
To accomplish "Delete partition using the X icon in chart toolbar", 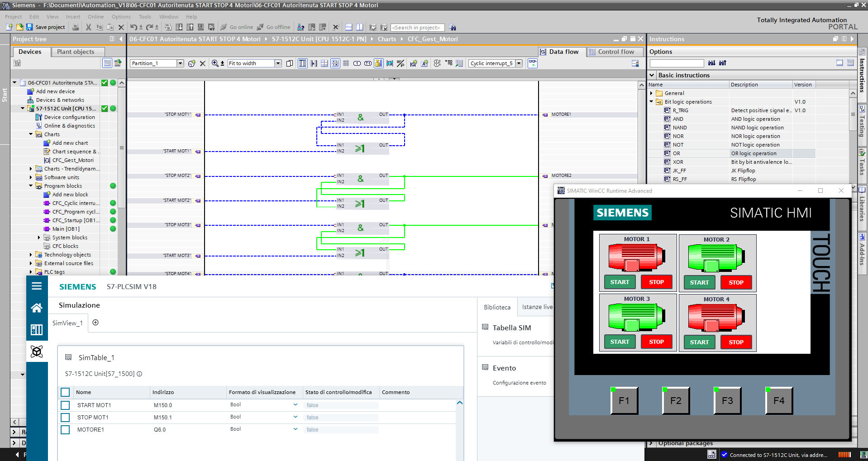I will pos(202,63).
